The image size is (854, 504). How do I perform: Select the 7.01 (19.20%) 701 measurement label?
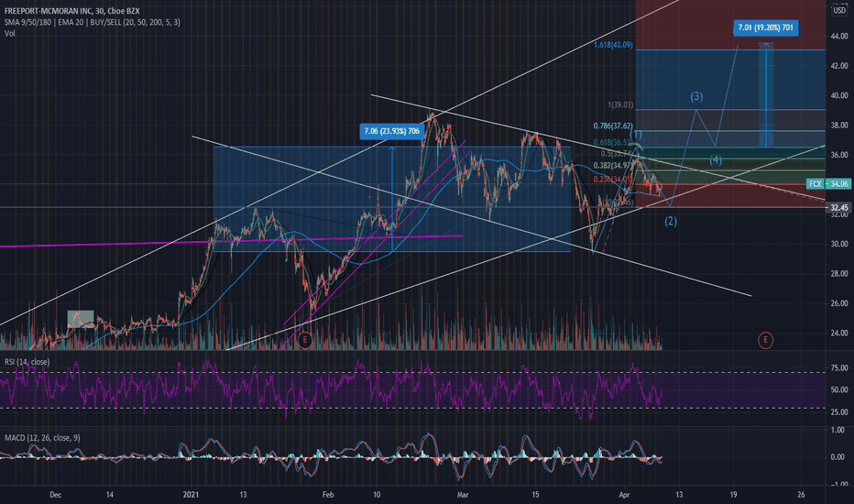click(766, 27)
